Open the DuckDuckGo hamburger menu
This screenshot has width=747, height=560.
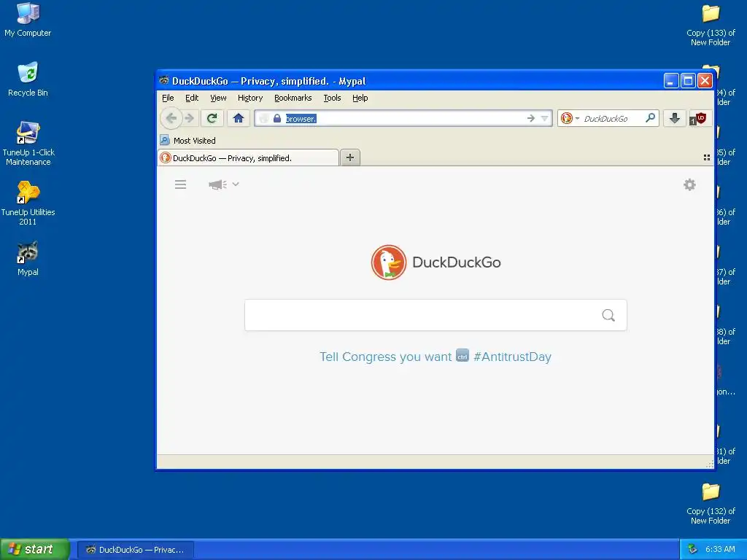point(181,184)
